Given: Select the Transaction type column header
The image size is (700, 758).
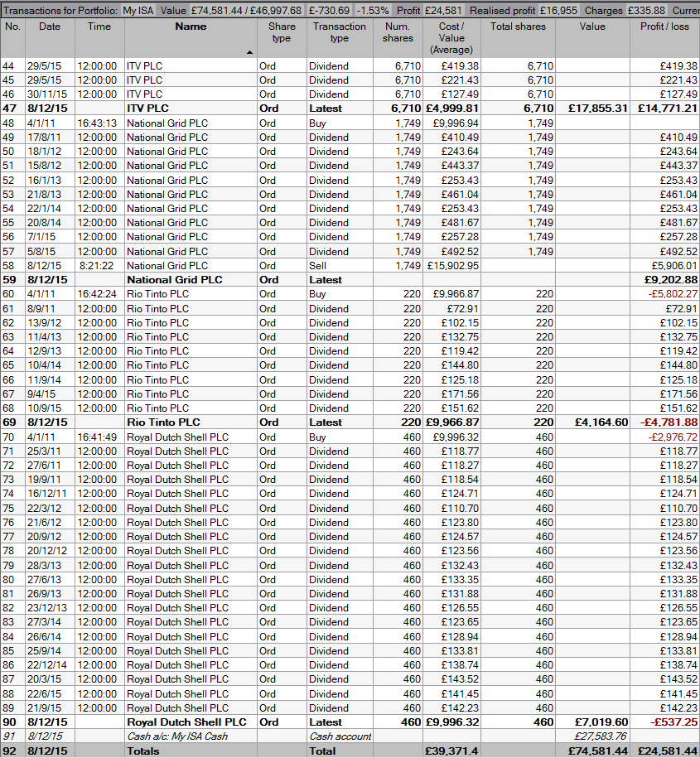Looking at the screenshot, I should (x=339, y=32).
